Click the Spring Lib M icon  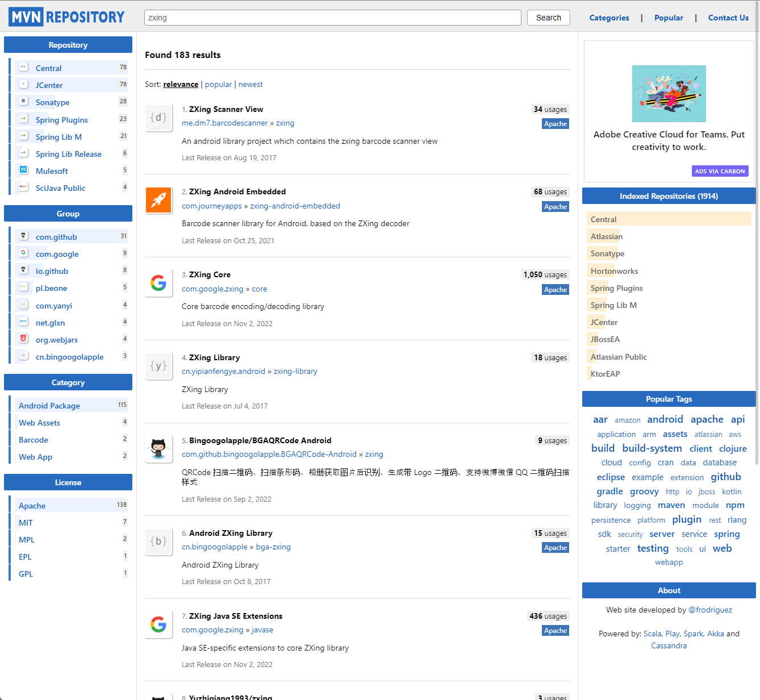tap(24, 136)
